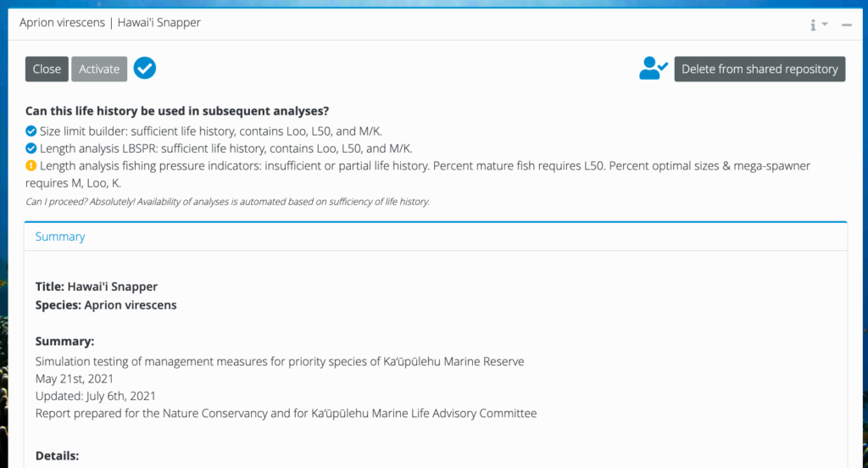Open the info icon in panel header
The width and height of the screenshot is (868, 468).
(813, 25)
